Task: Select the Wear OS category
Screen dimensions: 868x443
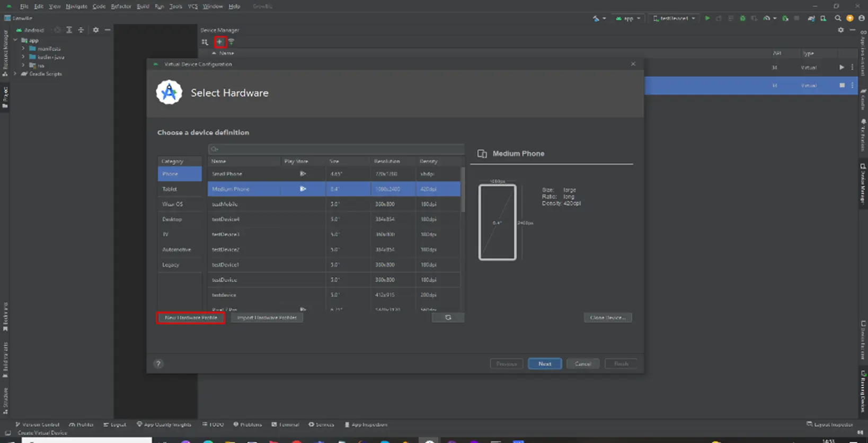Action: [172, 204]
